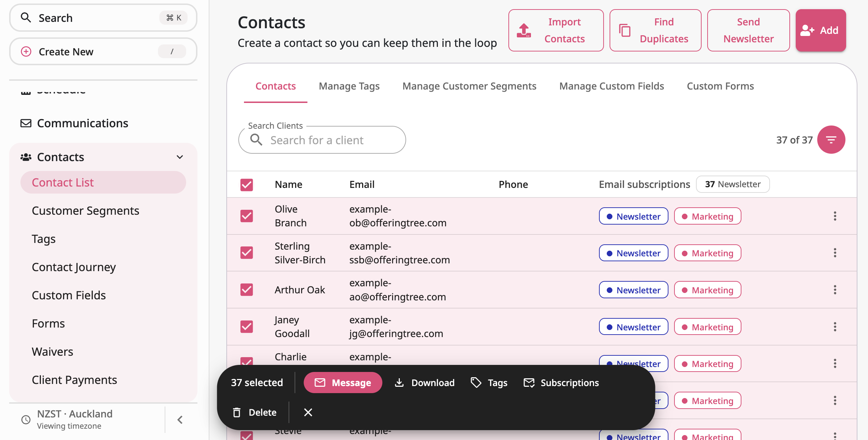Viewport: 868px width, 440px height.
Task: Click Newsletter badge for Janey Goodall
Action: point(634,327)
